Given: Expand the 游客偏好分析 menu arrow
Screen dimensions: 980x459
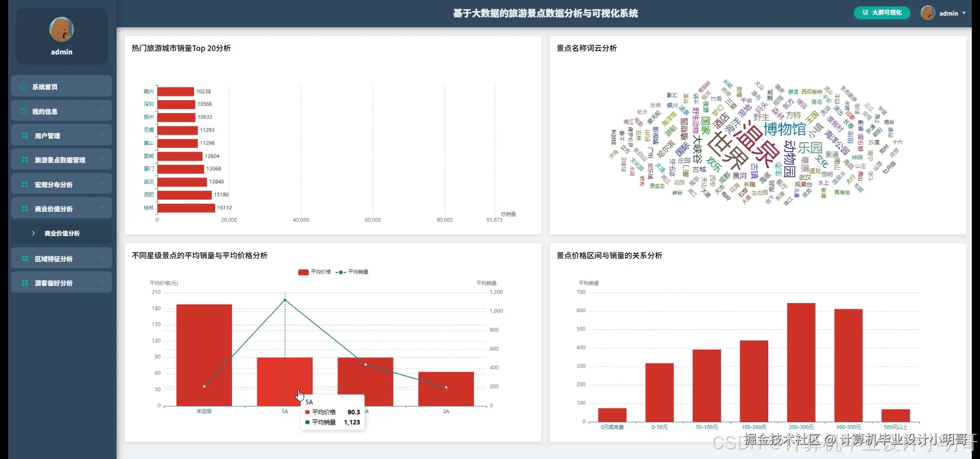Looking at the screenshot, I should coord(101,282).
